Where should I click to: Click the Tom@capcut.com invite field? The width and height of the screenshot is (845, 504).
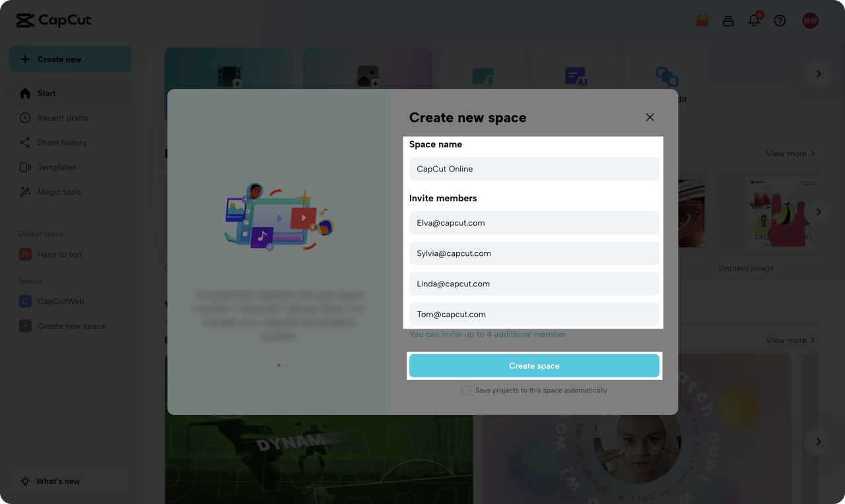(x=534, y=314)
